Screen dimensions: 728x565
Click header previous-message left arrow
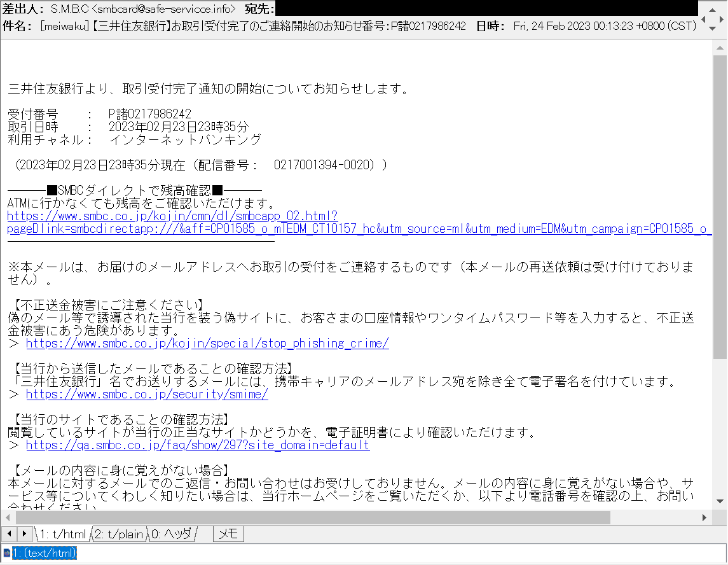[703, 20]
